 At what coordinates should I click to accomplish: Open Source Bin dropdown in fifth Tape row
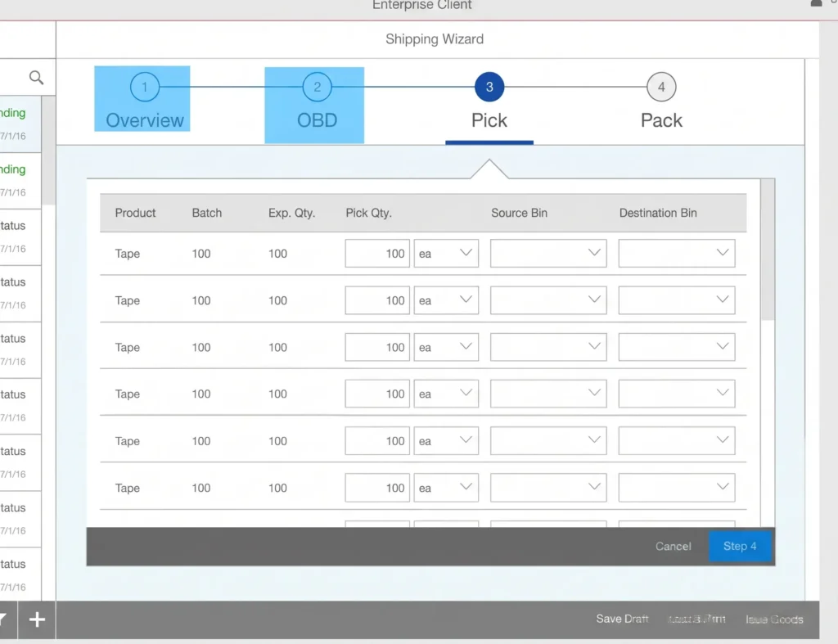tap(548, 441)
